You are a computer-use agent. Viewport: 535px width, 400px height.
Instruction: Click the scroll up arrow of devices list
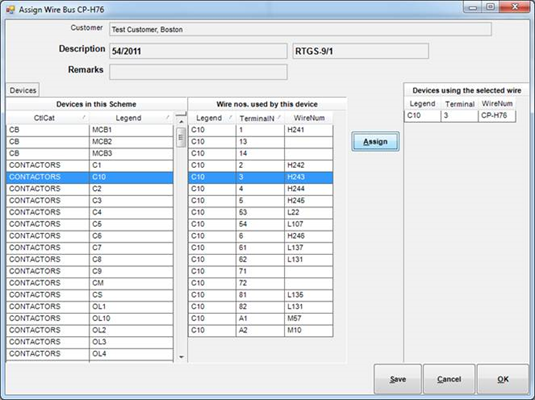[x=181, y=122]
